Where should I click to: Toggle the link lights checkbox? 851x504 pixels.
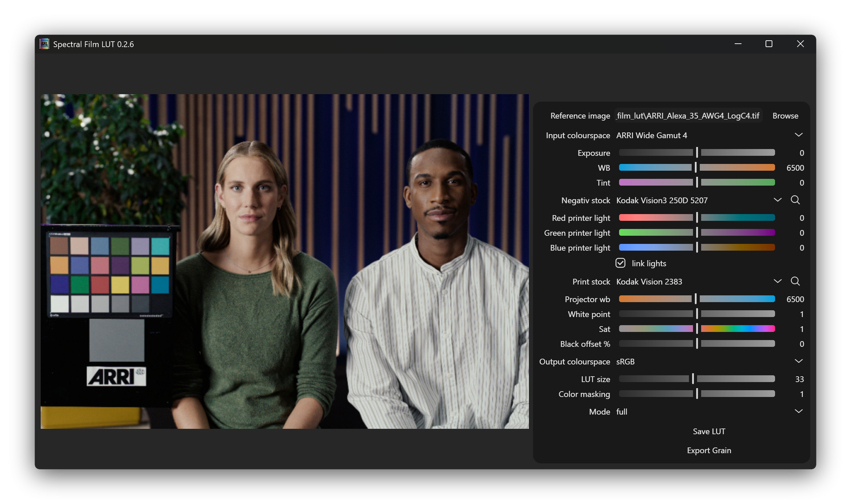620,263
